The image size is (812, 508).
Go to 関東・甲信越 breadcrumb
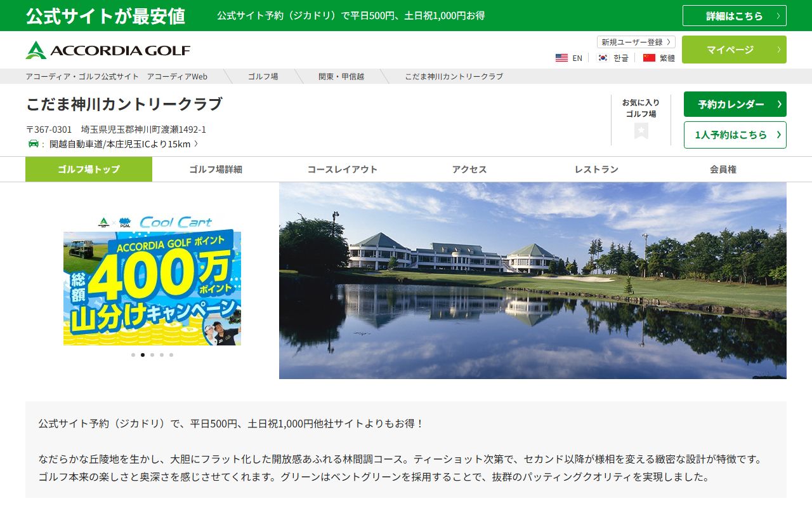(341, 76)
